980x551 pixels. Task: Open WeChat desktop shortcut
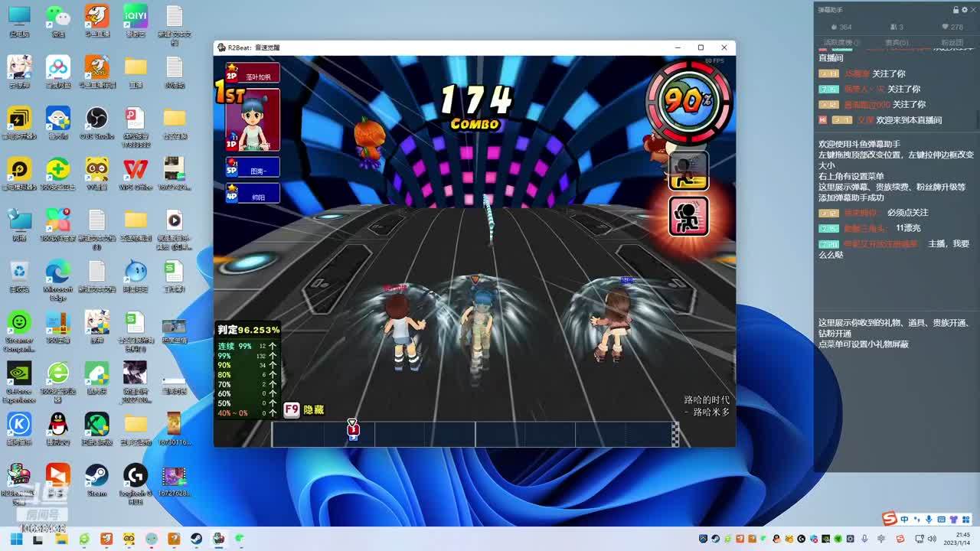tap(57, 17)
